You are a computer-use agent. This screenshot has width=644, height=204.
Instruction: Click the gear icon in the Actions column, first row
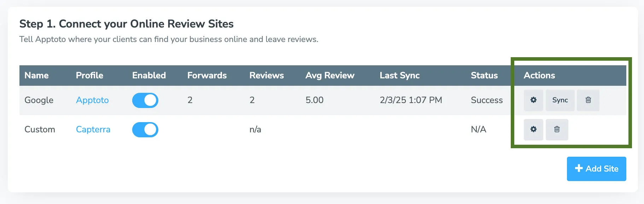[533, 100]
